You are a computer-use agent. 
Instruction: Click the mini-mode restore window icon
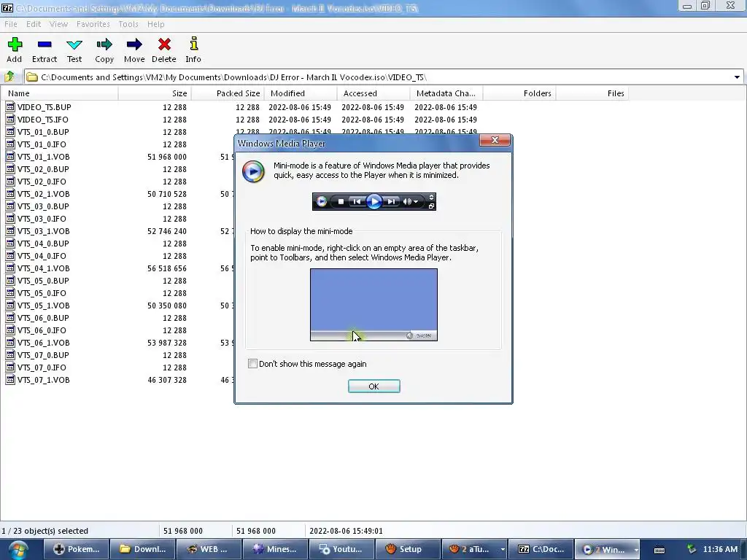(x=431, y=206)
